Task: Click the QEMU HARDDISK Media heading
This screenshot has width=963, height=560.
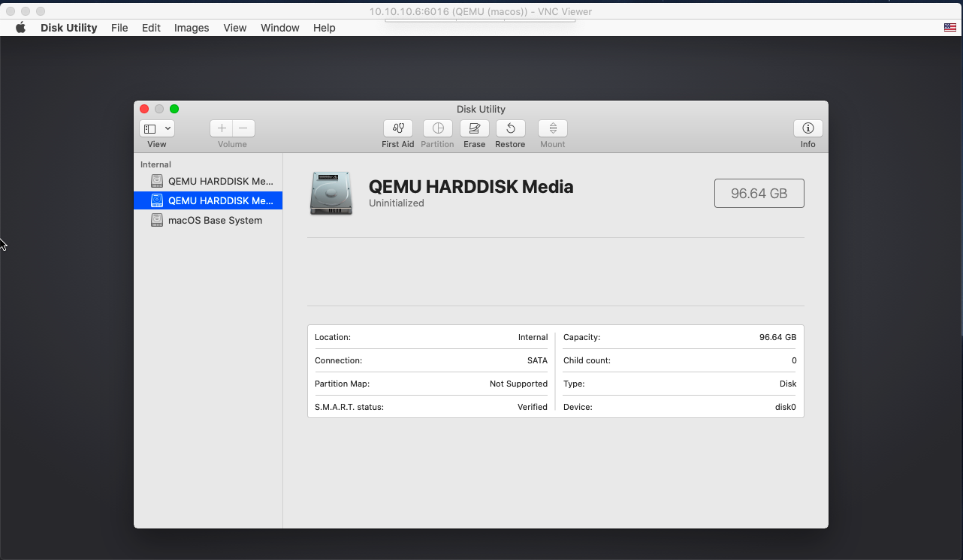Action: click(471, 186)
